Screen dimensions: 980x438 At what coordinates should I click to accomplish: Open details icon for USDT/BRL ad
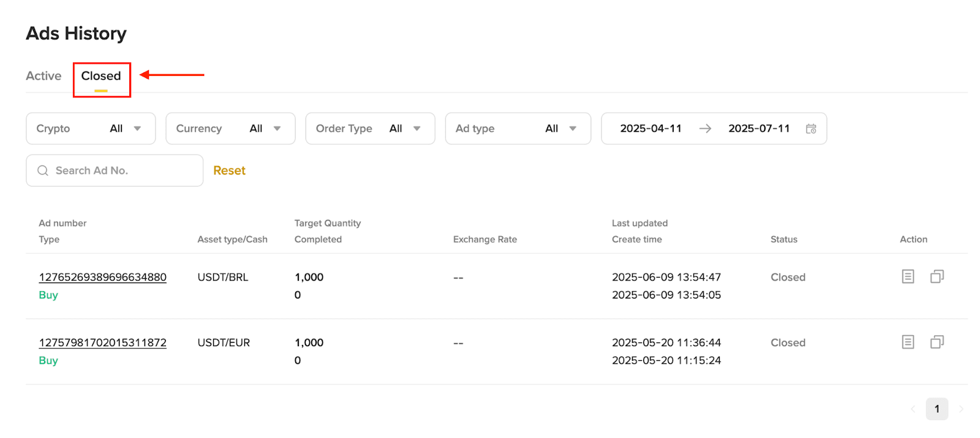[908, 277]
